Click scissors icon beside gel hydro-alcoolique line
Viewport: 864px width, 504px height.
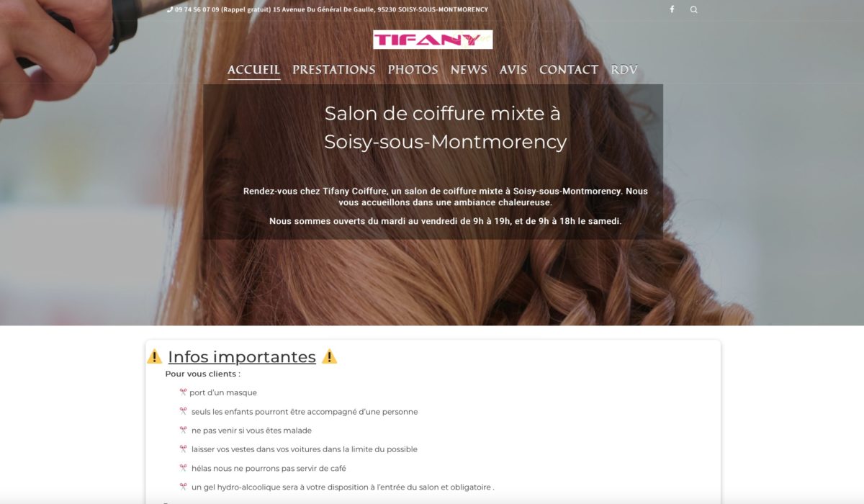pos(183,487)
